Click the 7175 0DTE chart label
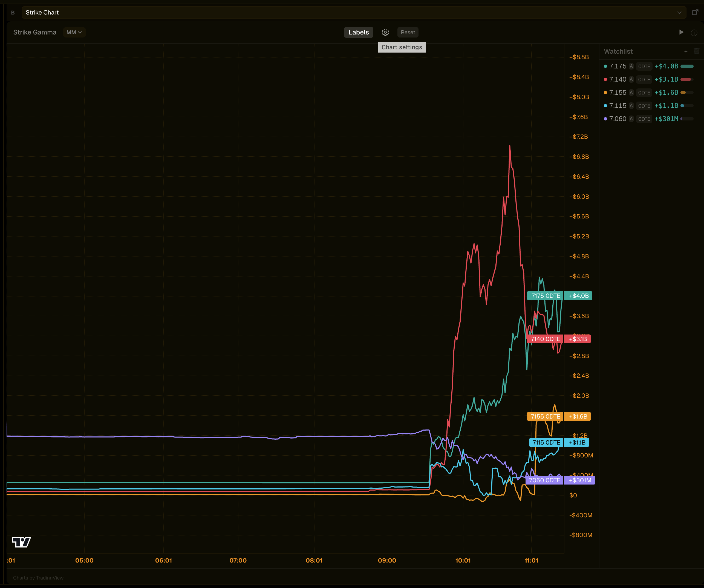This screenshot has height=588, width=704. (x=546, y=296)
